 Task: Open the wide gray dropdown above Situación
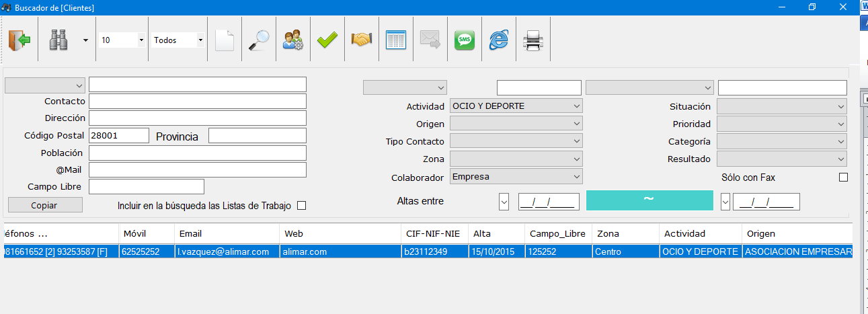[649, 87]
